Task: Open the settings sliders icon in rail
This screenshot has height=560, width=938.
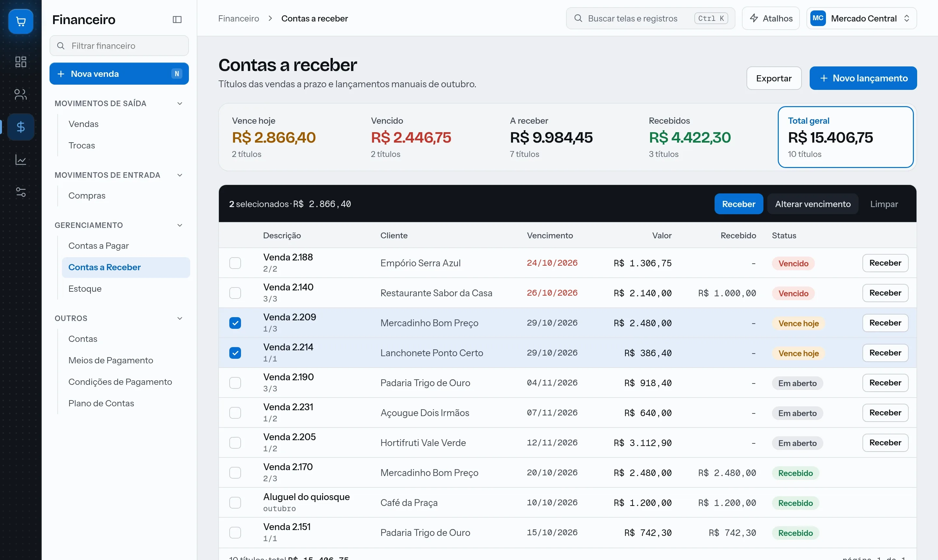Action: pos(21,192)
